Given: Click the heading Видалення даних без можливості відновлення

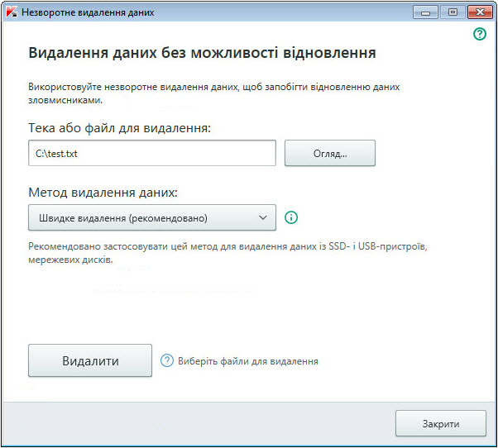Looking at the screenshot, I should point(203,53).
